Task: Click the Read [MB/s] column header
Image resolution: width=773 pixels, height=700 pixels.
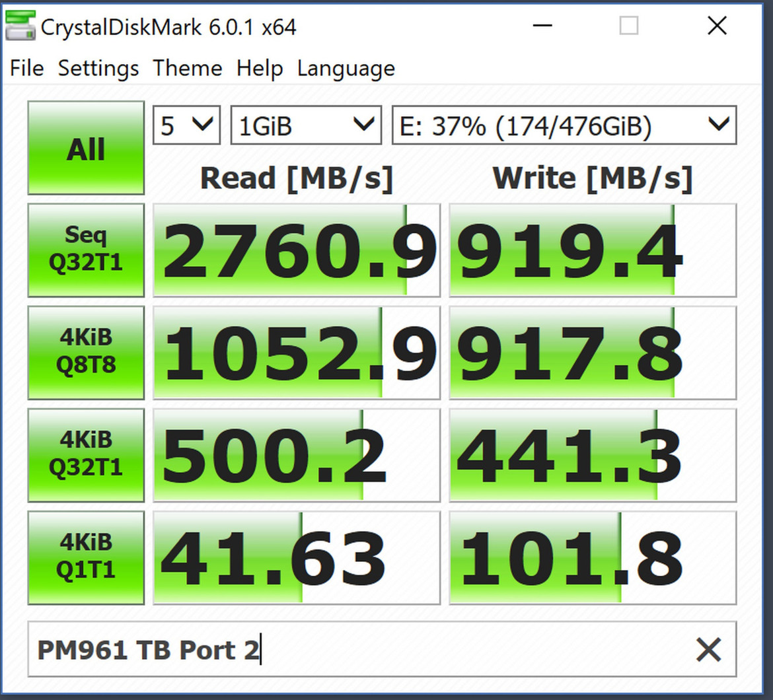Action: pyautogui.click(x=296, y=178)
